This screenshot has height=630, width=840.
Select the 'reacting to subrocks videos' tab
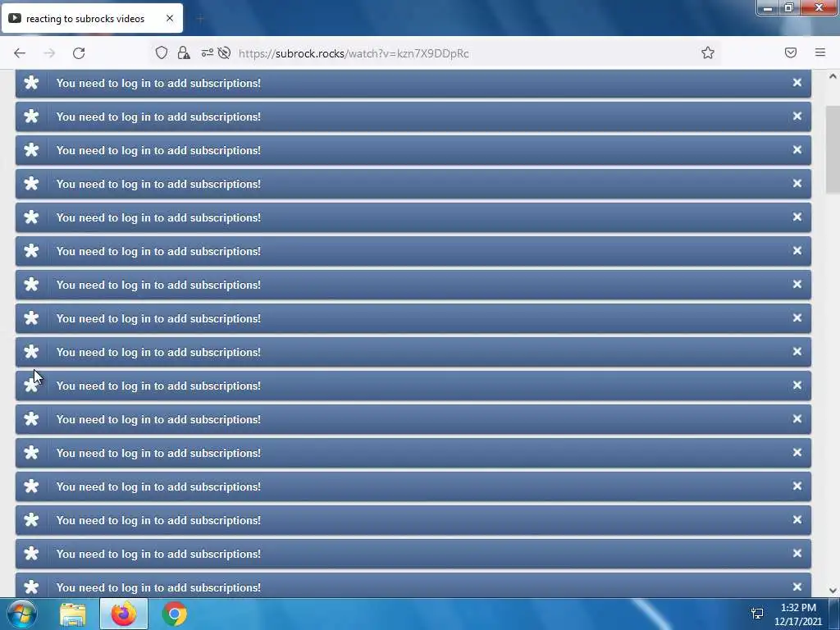click(92, 18)
